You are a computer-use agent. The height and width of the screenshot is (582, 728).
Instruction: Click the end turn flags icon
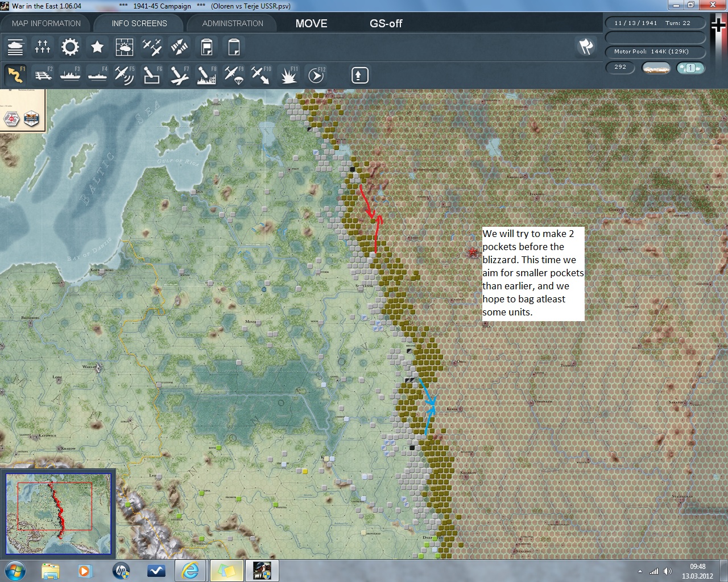[x=586, y=47]
